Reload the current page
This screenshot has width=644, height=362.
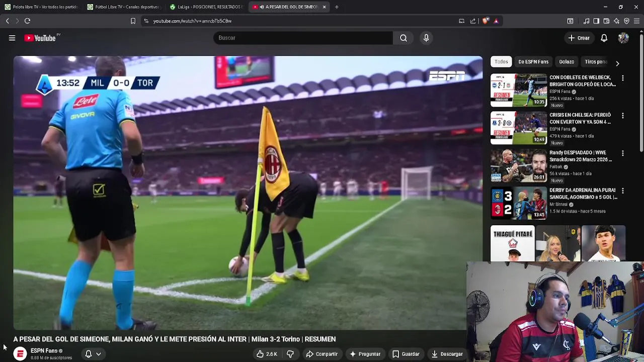coord(27,21)
